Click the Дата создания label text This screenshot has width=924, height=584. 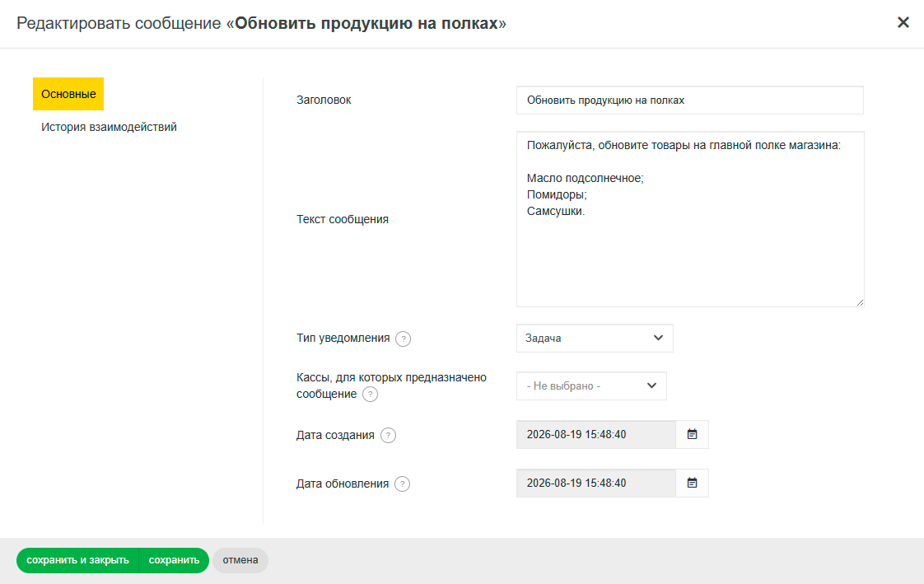click(335, 435)
